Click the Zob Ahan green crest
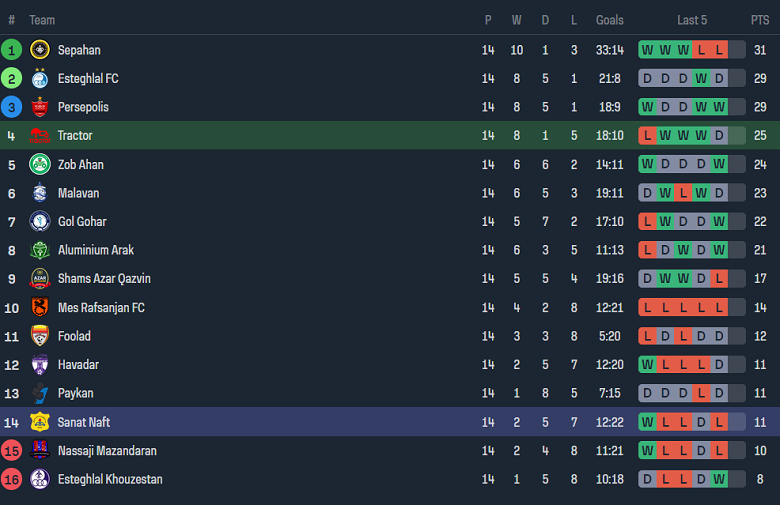 coord(40,164)
